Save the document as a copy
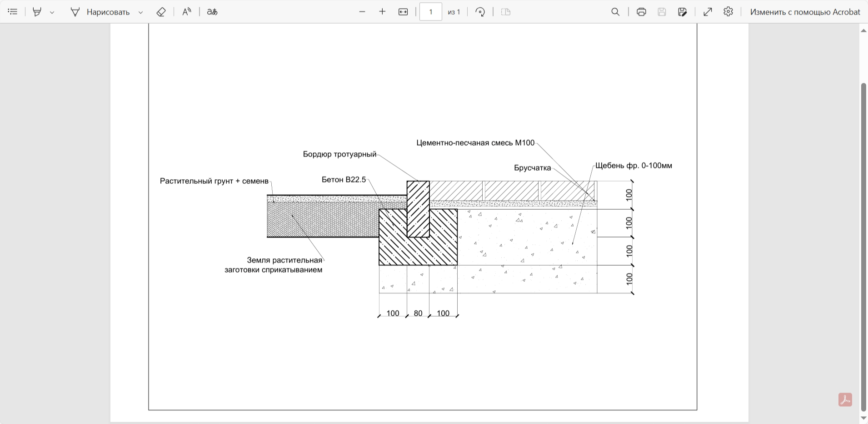 pos(683,12)
